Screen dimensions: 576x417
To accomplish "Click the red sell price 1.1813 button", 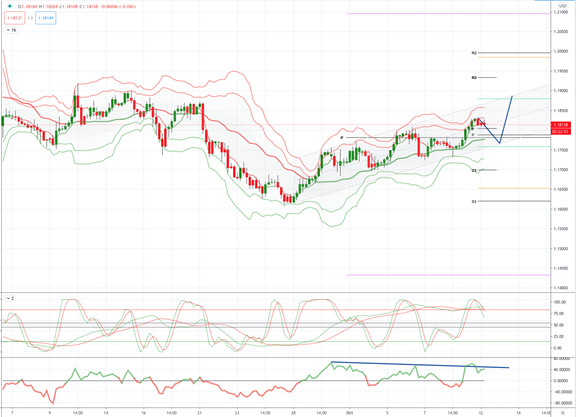I will click(15, 18).
